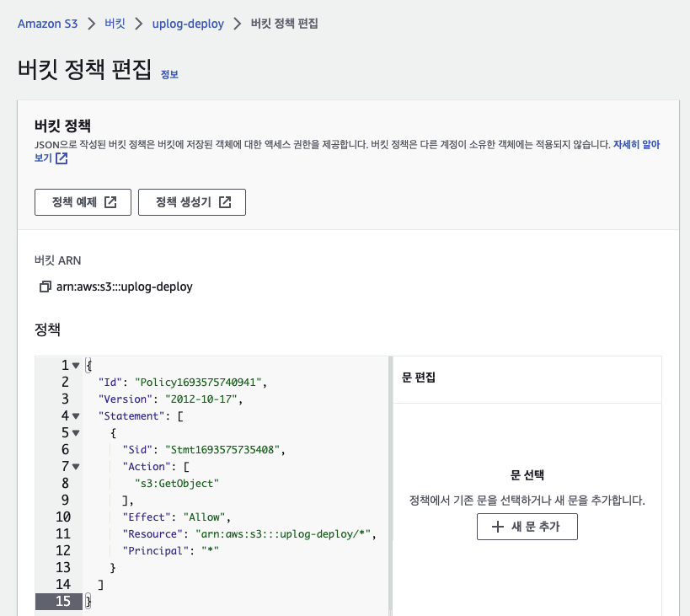Click line number 8 in the gutter
Screen dimensions: 690x616
65,483
